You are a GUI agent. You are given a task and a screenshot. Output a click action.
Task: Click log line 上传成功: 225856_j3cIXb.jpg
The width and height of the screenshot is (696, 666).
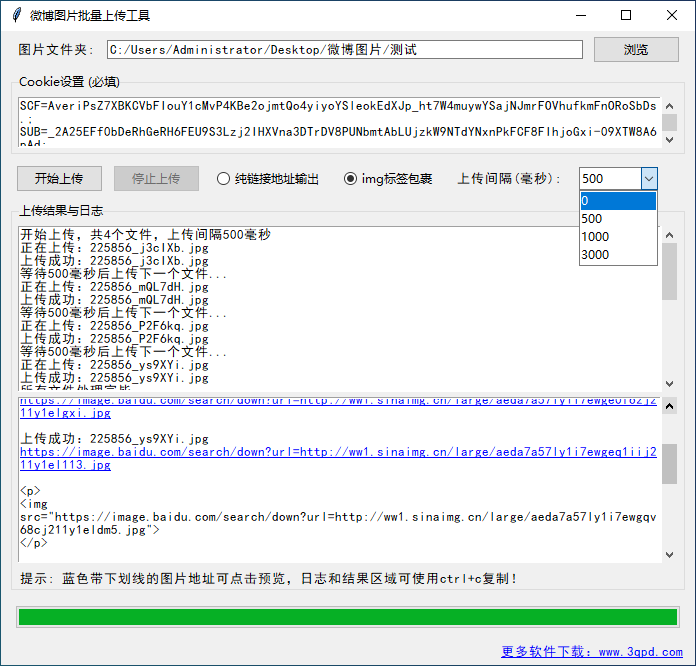pos(115,261)
